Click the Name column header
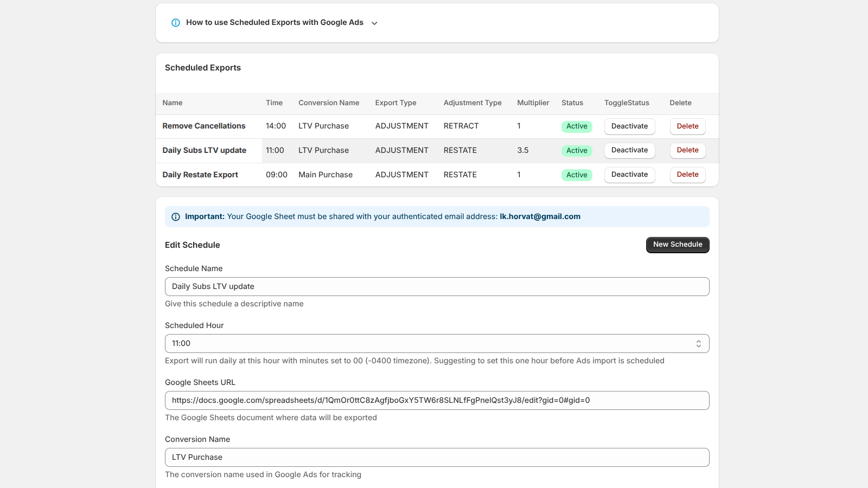This screenshot has width=868, height=488. (172, 102)
